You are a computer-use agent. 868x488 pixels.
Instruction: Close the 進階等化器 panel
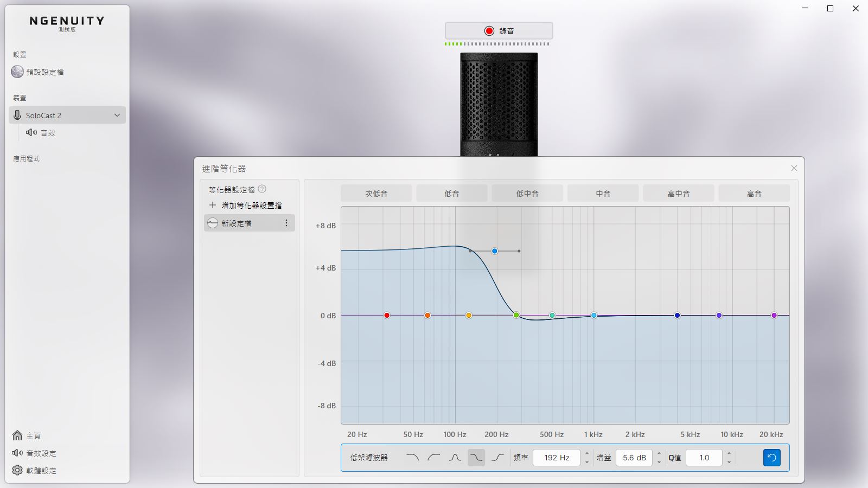click(794, 169)
